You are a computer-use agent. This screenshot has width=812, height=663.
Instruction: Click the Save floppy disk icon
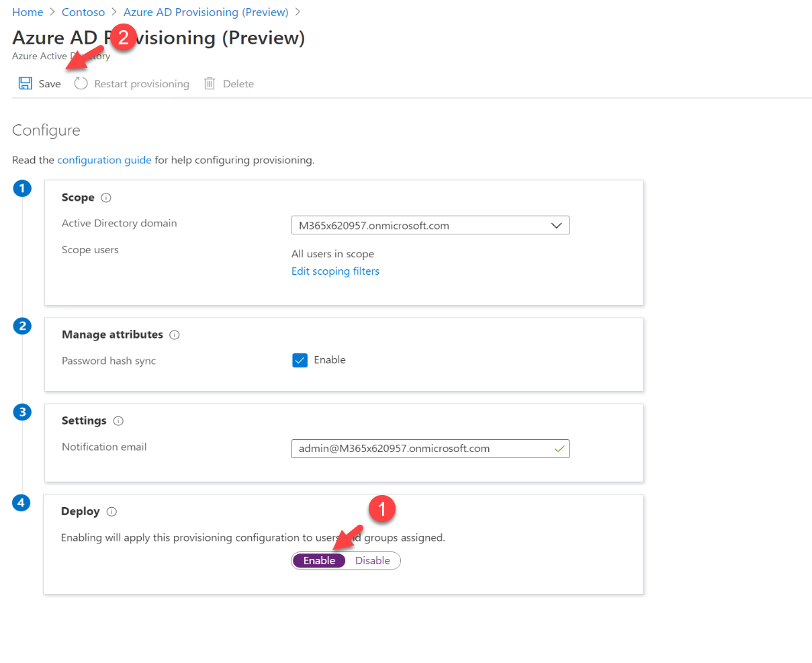pyautogui.click(x=26, y=83)
